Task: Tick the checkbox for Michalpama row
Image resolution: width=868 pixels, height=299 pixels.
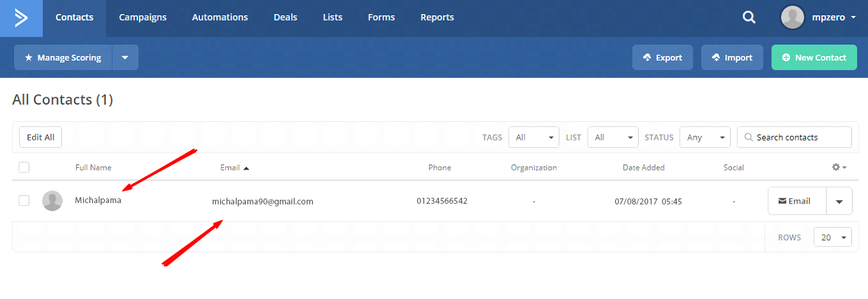Action: click(x=24, y=200)
